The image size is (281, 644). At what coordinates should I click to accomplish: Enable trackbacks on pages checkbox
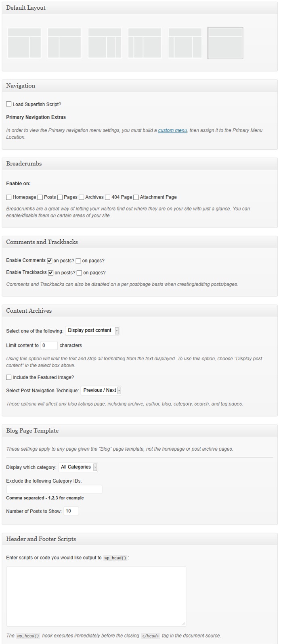pyautogui.click(x=80, y=273)
